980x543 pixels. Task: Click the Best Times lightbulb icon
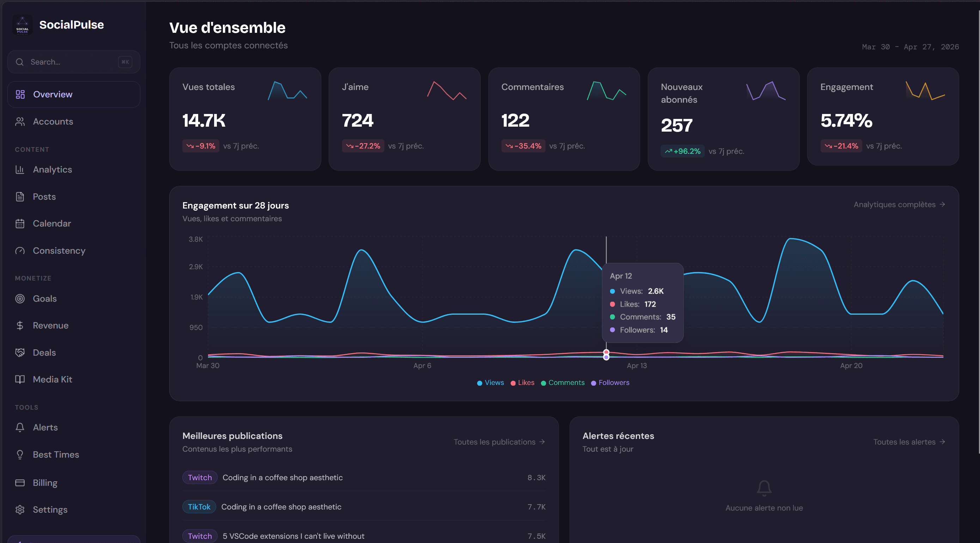(20, 455)
